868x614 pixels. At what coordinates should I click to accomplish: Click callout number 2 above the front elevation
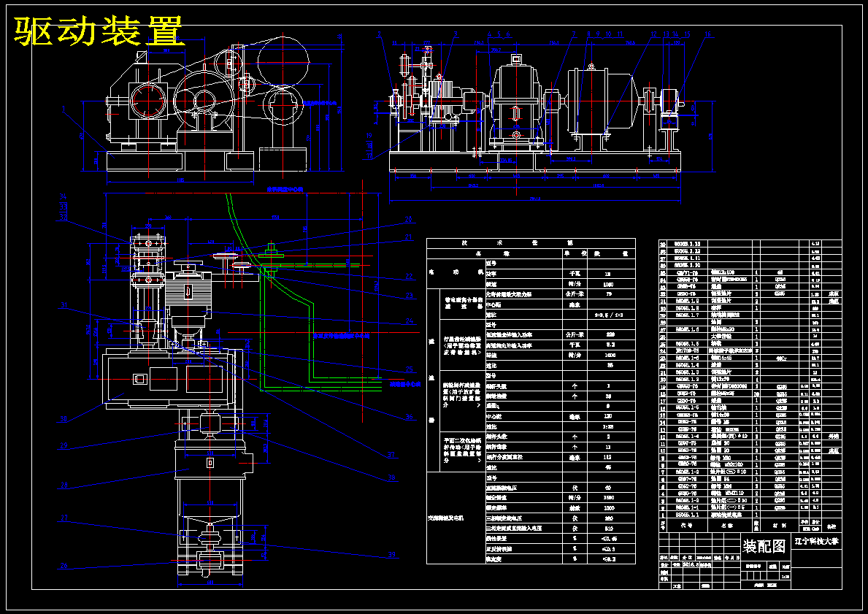pyautogui.click(x=380, y=34)
